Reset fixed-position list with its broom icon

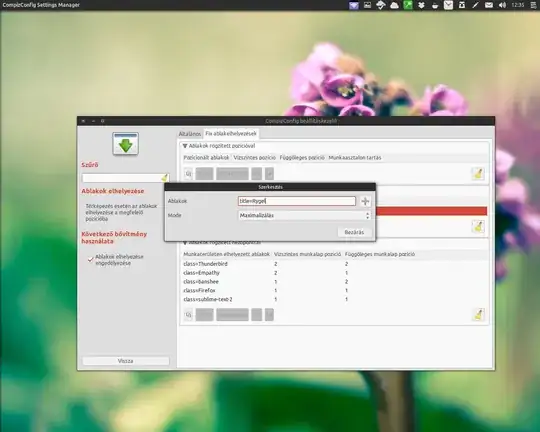pos(478,174)
